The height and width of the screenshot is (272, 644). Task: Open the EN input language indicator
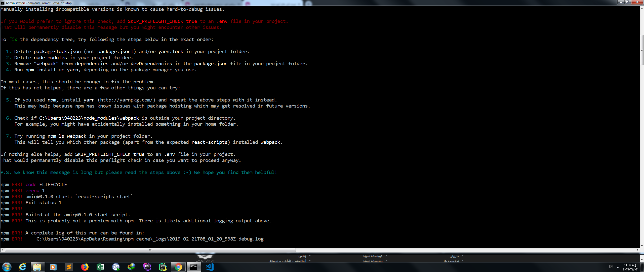(611, 266)
